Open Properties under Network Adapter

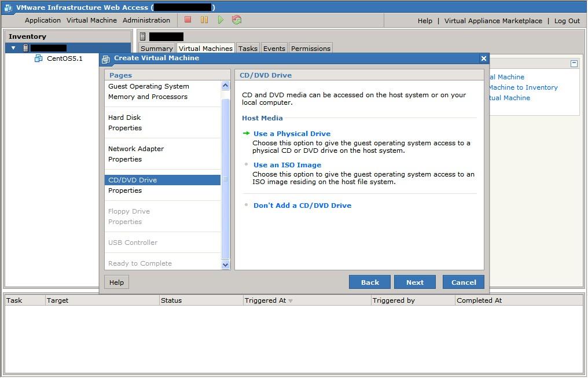pyautogui.click(x=125, y=159)
